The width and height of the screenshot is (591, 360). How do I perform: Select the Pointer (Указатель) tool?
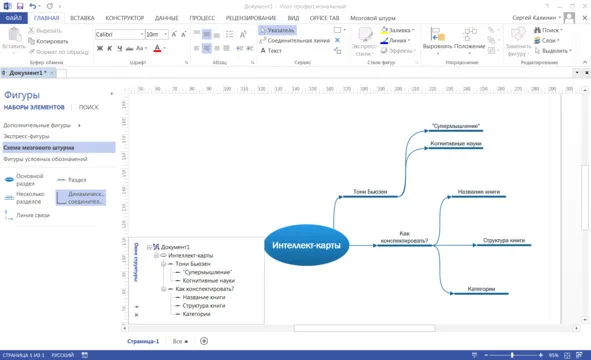click(277, 30)
